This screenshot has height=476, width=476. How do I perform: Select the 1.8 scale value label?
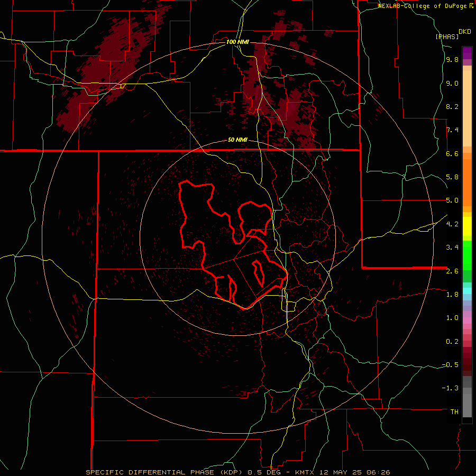452,295
